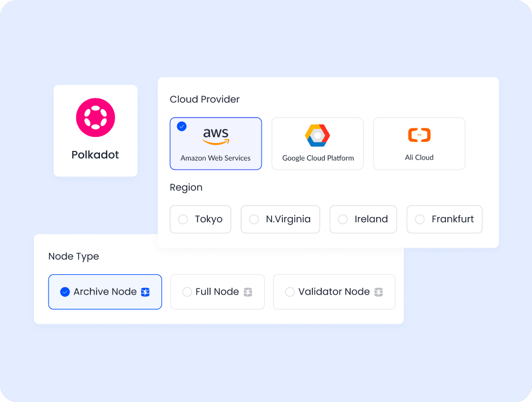The image size is (532, 402).
Task: Click the Node Type heading
Action: [x=73, y=256]
